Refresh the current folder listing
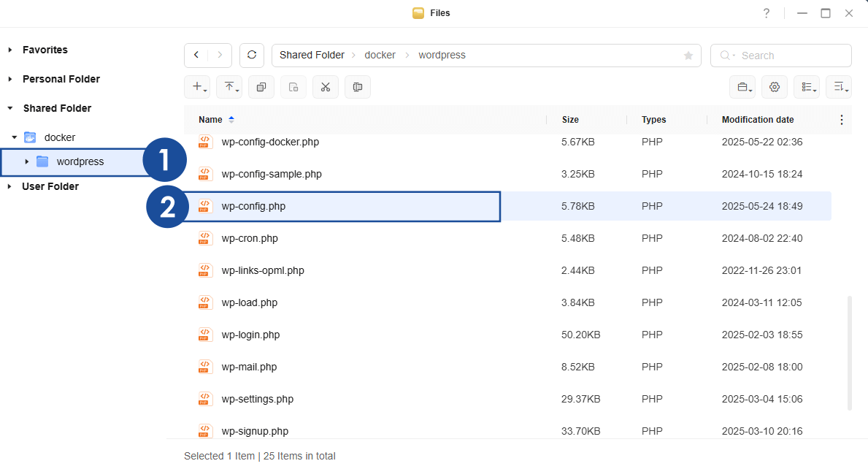Screen dimensions: 868x469 [x=252, y=55]
